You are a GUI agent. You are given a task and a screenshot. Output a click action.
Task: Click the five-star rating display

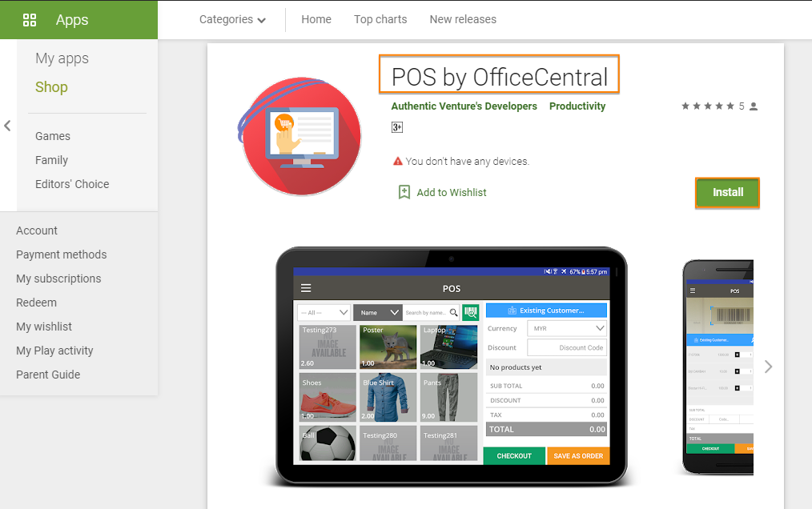click(707, 106)
